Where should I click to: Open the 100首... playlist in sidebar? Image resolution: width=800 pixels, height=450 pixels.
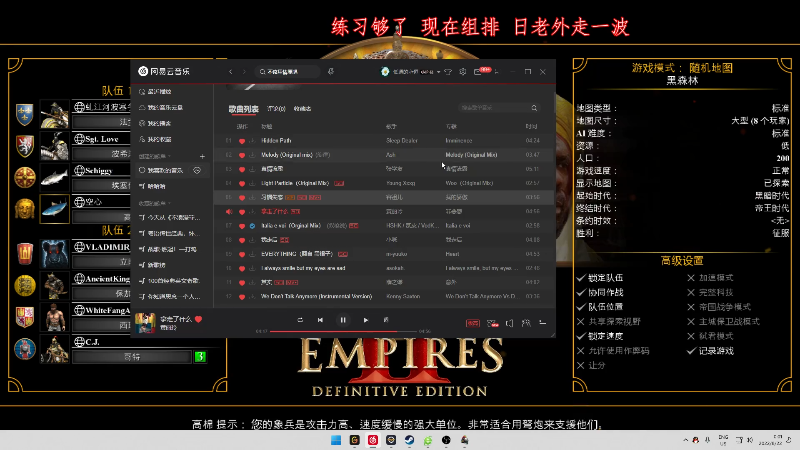click(169, 281)
